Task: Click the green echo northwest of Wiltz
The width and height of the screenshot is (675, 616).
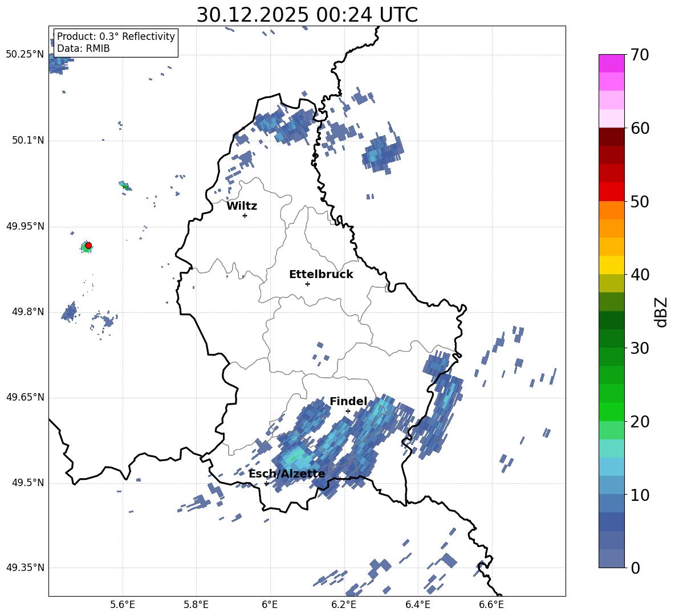Action: (x=125, y=186)
